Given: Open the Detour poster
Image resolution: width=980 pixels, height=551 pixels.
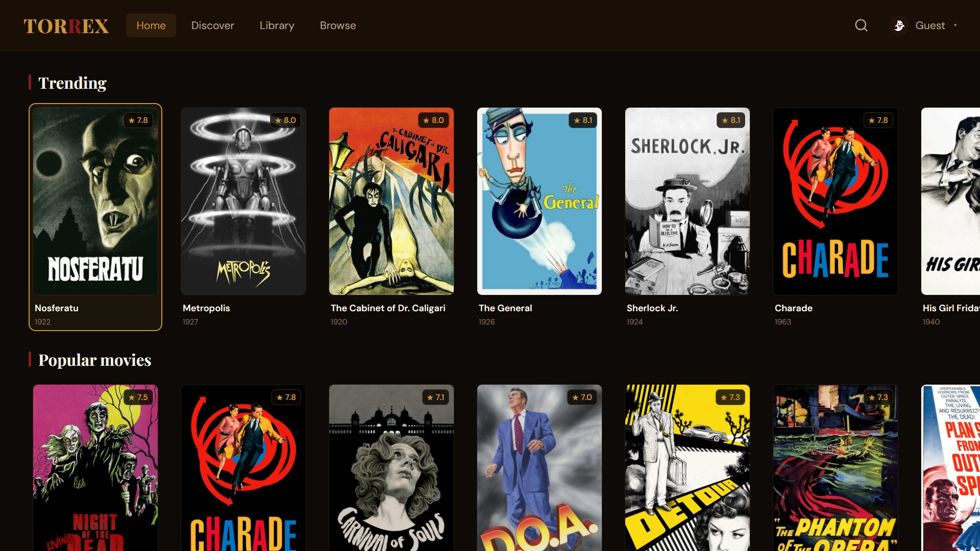Looking at the screenshot, I should (688, 468).
